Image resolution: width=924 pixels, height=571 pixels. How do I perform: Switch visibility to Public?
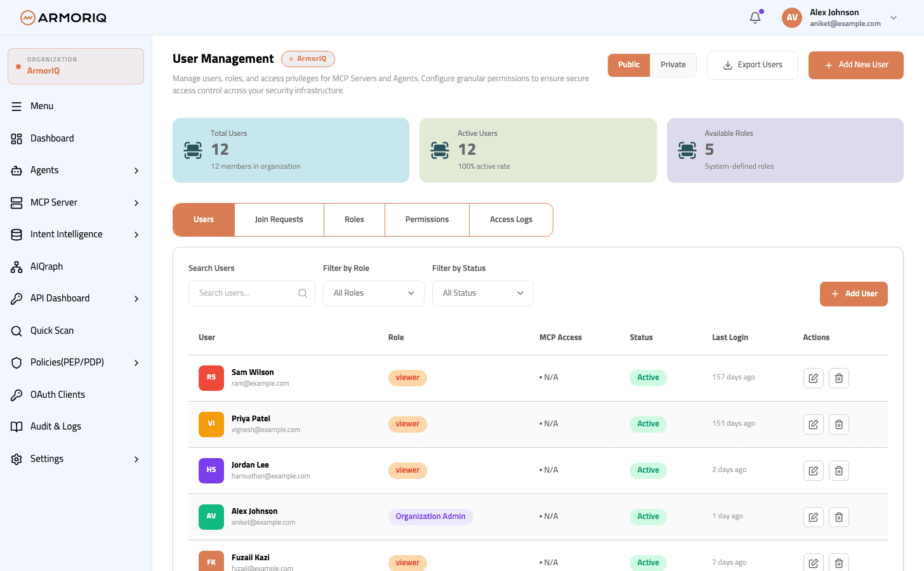coord(629,65)
